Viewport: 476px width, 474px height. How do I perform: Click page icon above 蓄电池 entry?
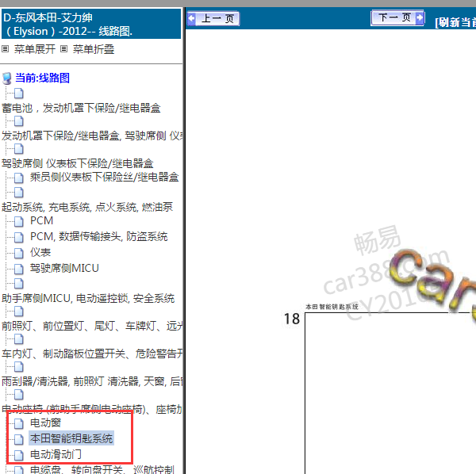[x=18, y=94]
